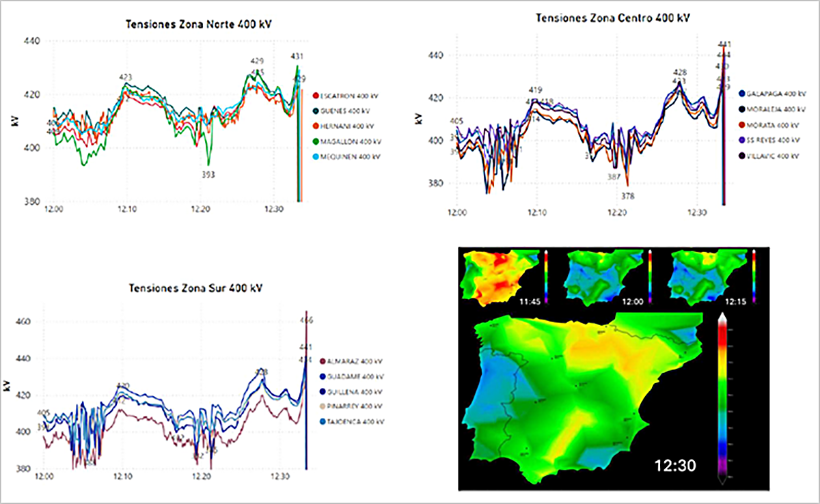Toggle the HERNANI 400 kV series
Image resolution: width=820 pixels, height=504 pixels.
(x=348, y=126)
